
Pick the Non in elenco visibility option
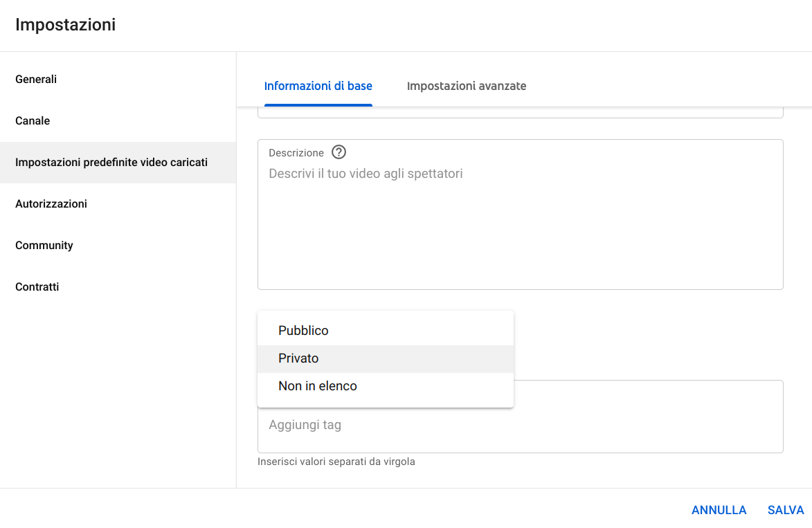(318, 386)
